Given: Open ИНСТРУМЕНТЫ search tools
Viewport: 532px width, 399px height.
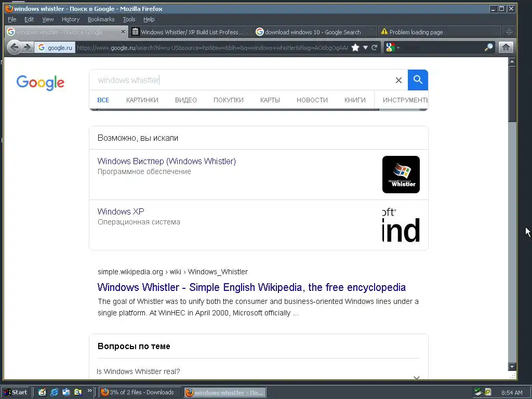Looking at the screenshot, I should pos(405,100).
